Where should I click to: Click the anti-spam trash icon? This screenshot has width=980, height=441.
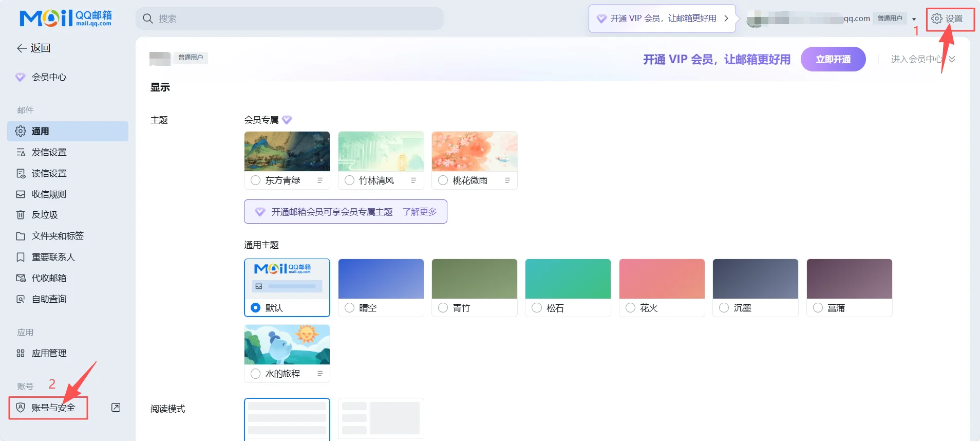pos(21,215)
